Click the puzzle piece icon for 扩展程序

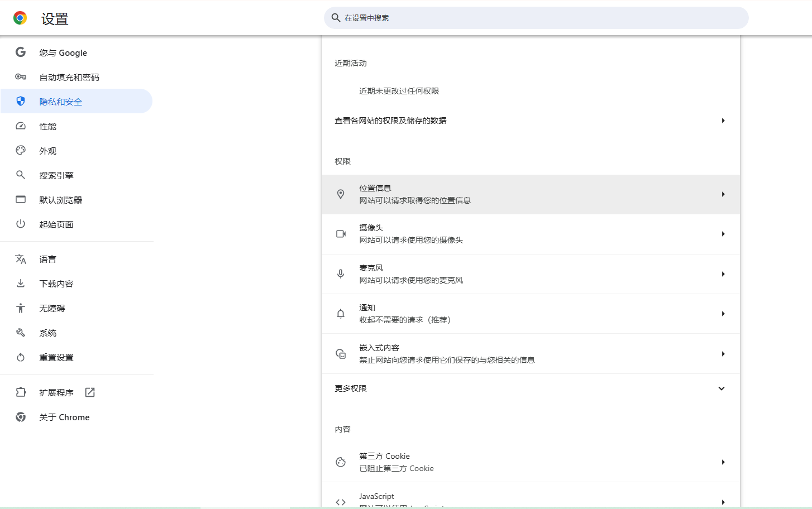click(x=21, y=392)
